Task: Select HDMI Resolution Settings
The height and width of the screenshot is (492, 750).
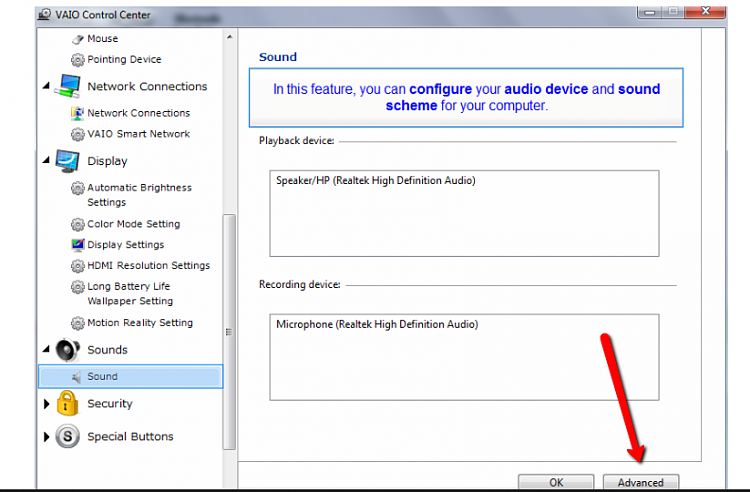Action: tap(148, 265)
